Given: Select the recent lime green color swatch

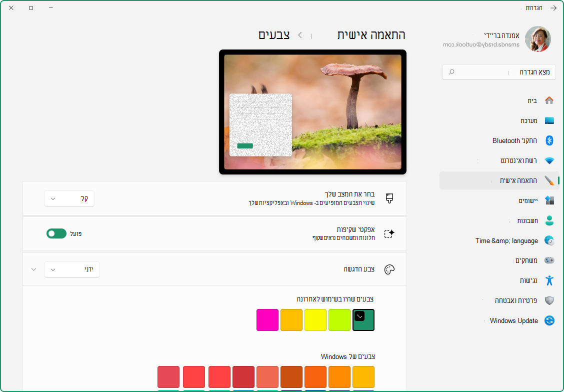Looking at the screenshot, I should (339, 320).
